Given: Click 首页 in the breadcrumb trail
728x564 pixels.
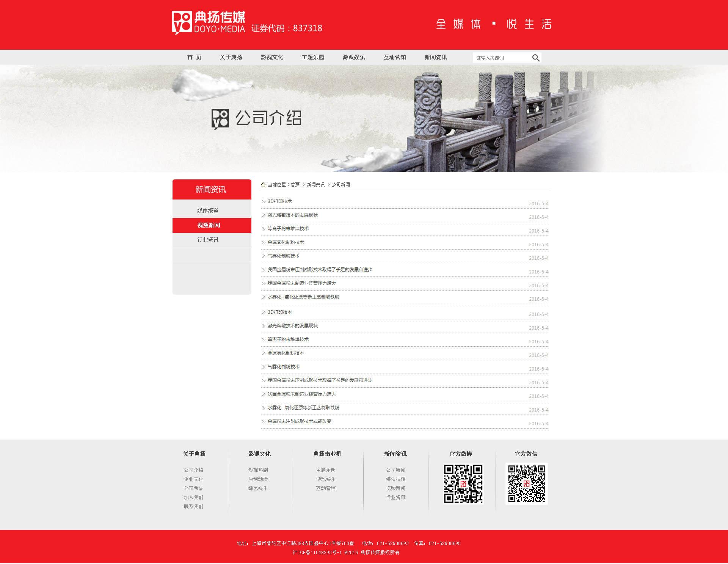Looking at the screenshot, I should pos(295,185).
